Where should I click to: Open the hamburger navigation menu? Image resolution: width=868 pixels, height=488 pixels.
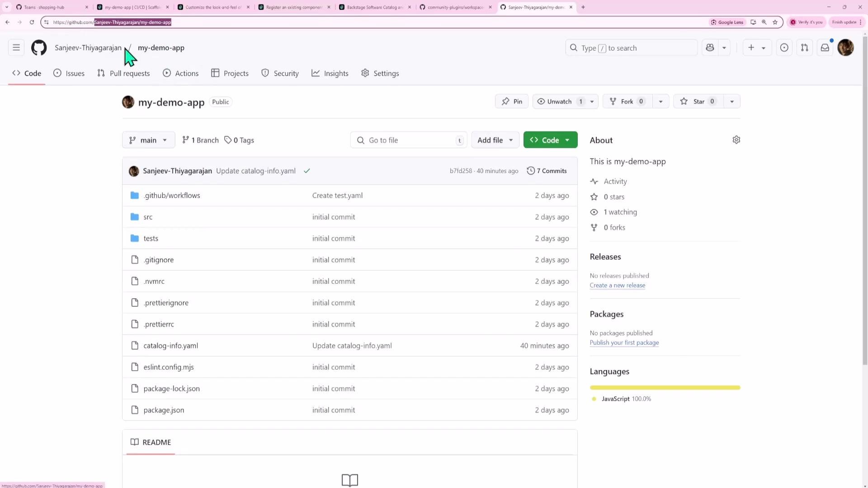(16, 47)
